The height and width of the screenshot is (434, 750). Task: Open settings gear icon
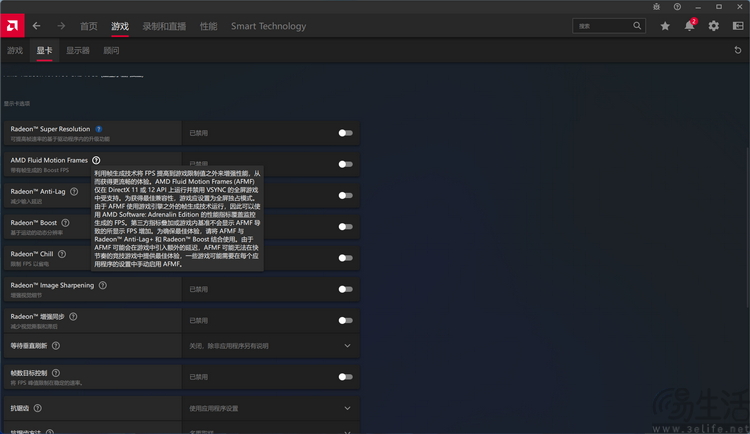pyautogui.click(x=714, y=26)
